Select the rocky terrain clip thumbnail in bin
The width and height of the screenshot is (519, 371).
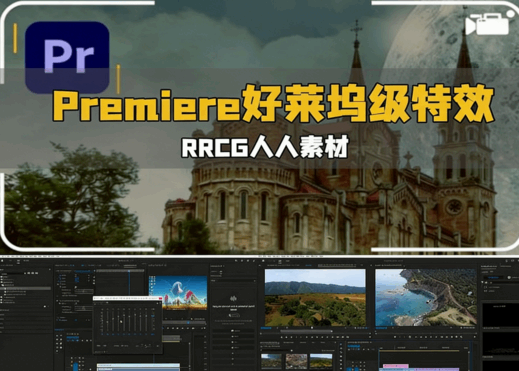pos(296,361)
